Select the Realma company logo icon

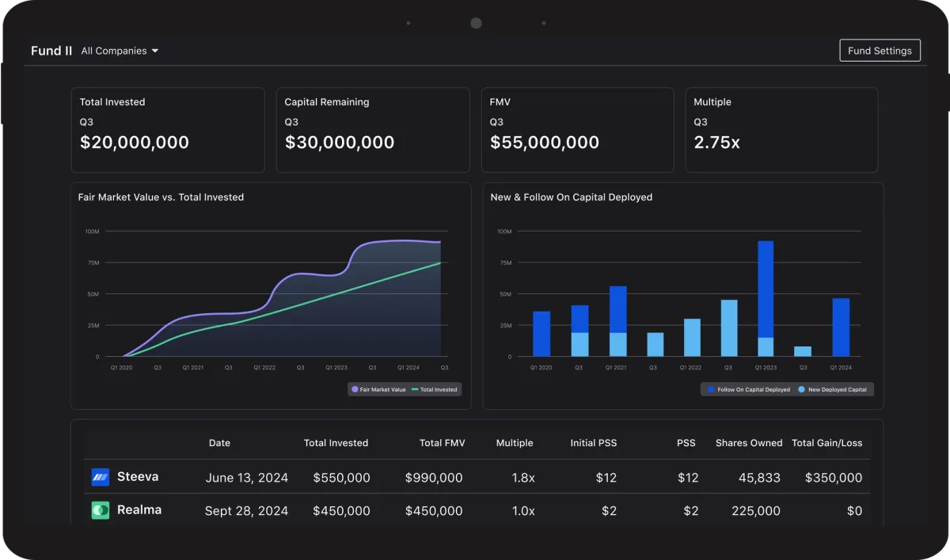coord(100,510)
